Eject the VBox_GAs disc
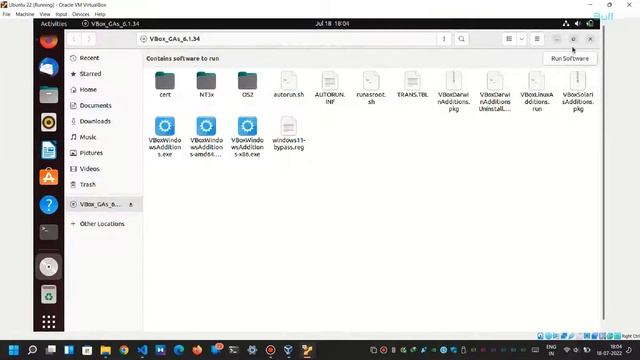 131,204
